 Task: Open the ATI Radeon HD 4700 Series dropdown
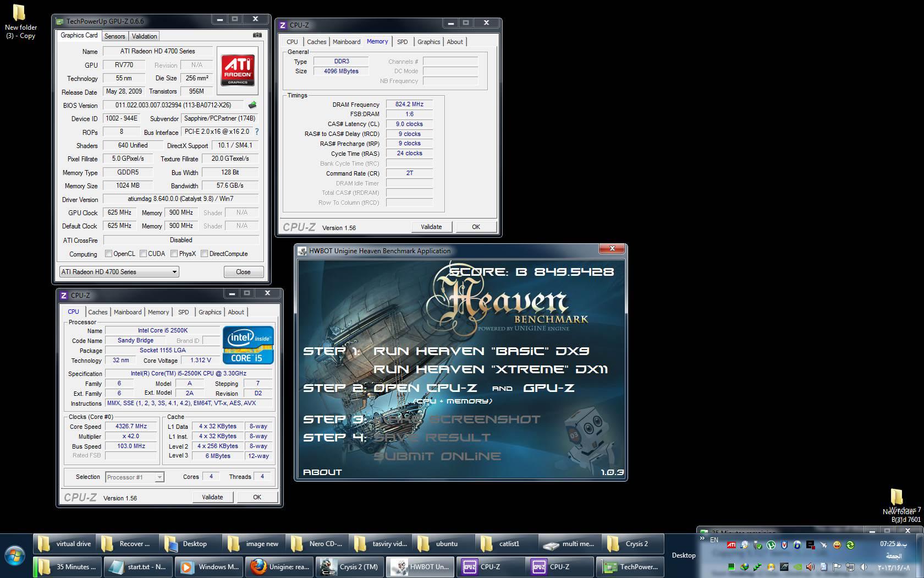tap(119, 272)
